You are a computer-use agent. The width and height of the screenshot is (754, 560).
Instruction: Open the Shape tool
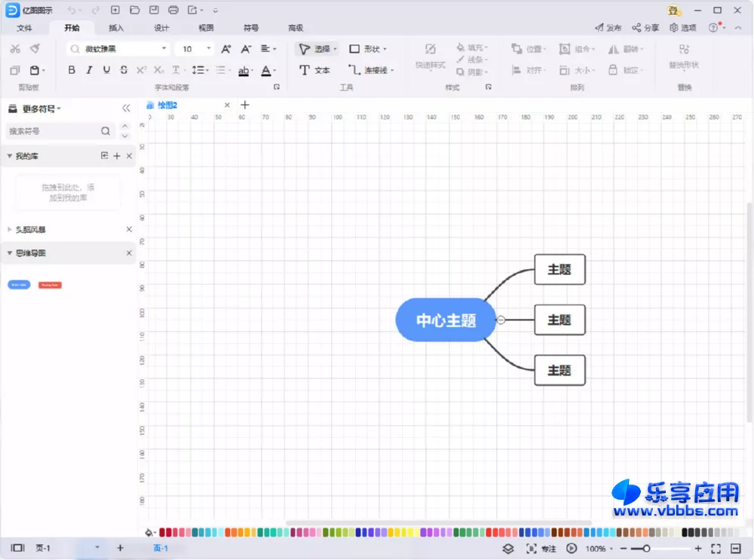pos(367,48)
